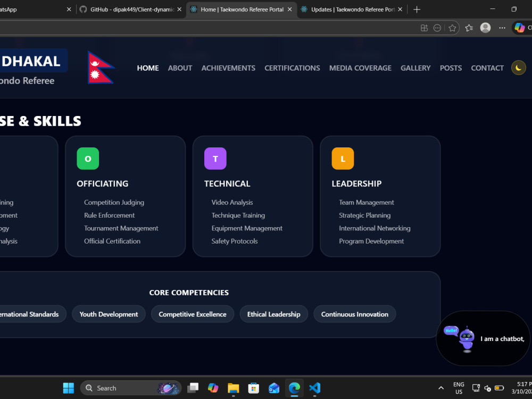Click the green O Officiating icon
Screen dimensions: 532x399
click(88, 159)
